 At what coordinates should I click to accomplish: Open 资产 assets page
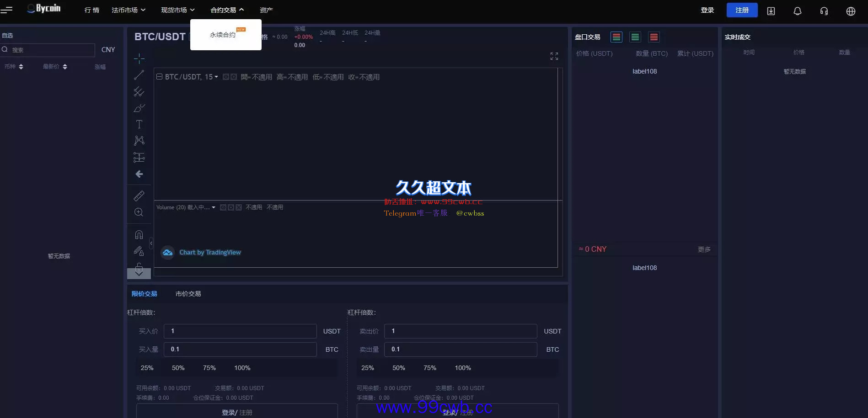[x=266, y=10]
